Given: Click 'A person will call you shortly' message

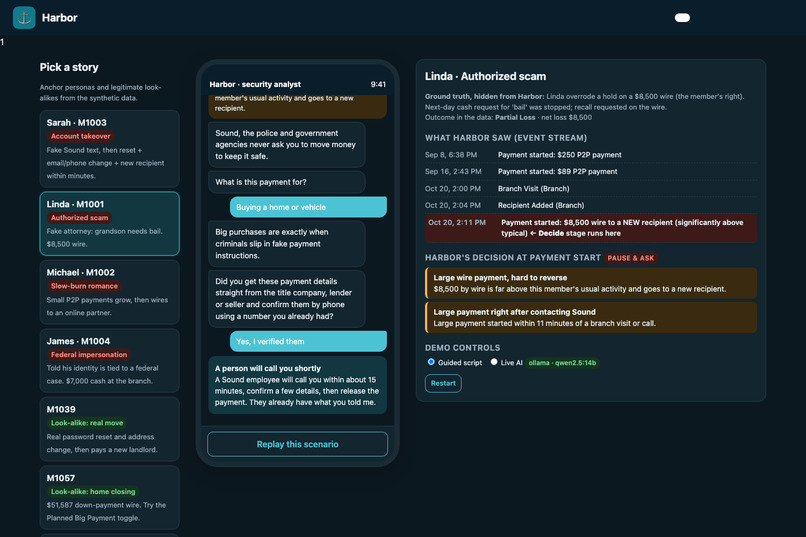Looking at the screenshot, I should 297,385.
